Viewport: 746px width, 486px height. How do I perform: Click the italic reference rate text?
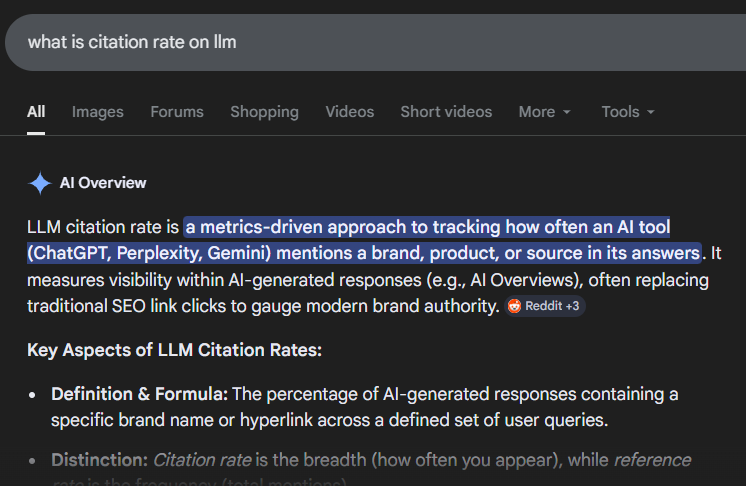point(651,460)
